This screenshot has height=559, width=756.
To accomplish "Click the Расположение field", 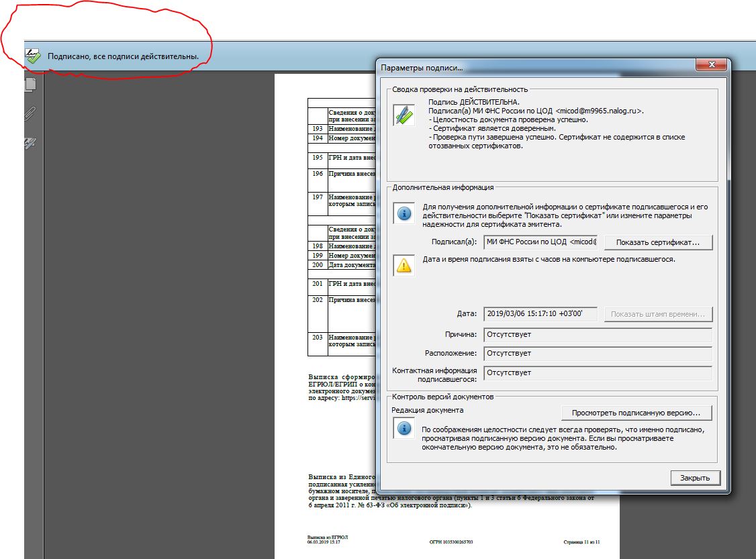I will (597, 353).
